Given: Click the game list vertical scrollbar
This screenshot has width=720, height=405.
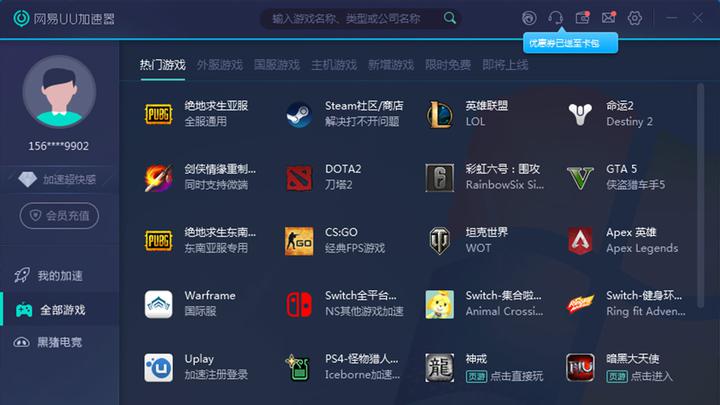Looking at the screenshot, I should click(700, 195).
